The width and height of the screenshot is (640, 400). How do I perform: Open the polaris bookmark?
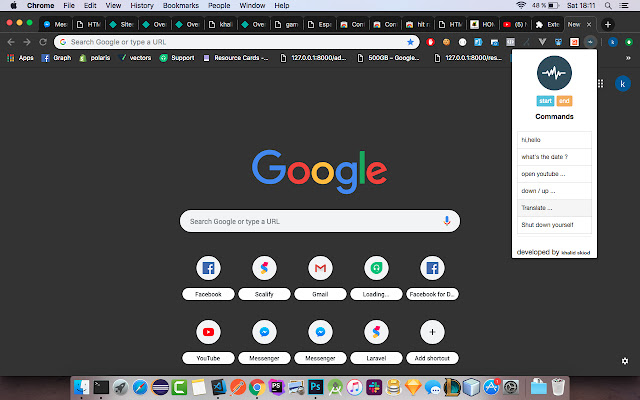point(95,58)
